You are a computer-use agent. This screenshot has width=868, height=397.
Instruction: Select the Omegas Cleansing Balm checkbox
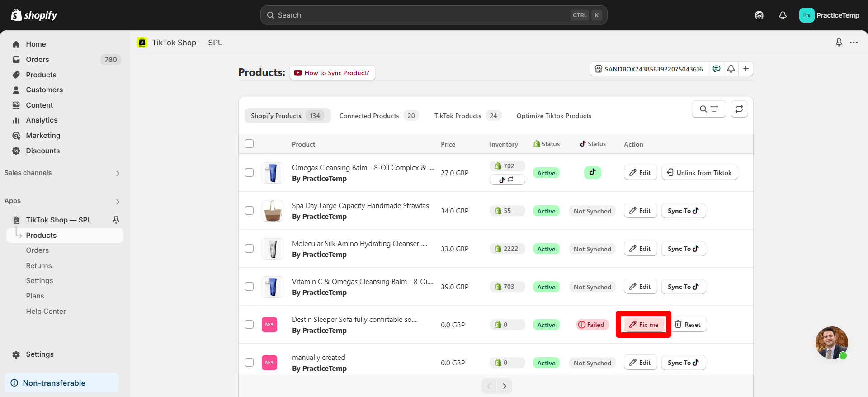coord(249,173)
